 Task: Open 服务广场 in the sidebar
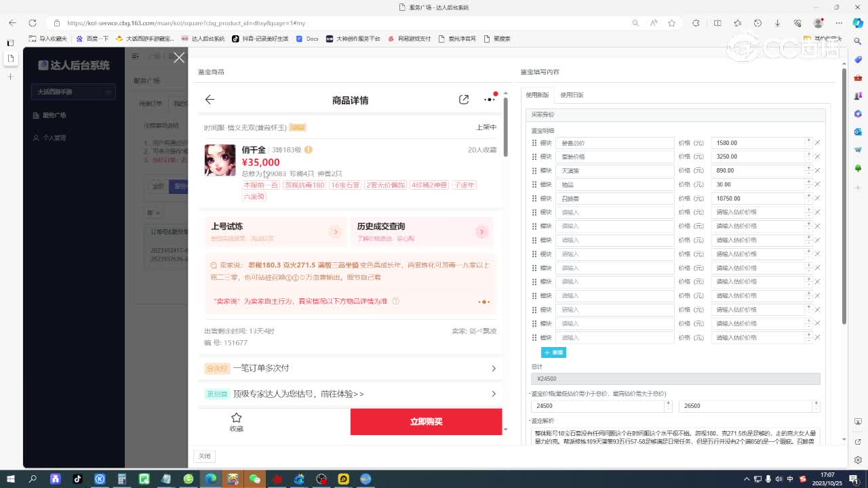coord(54,115)
